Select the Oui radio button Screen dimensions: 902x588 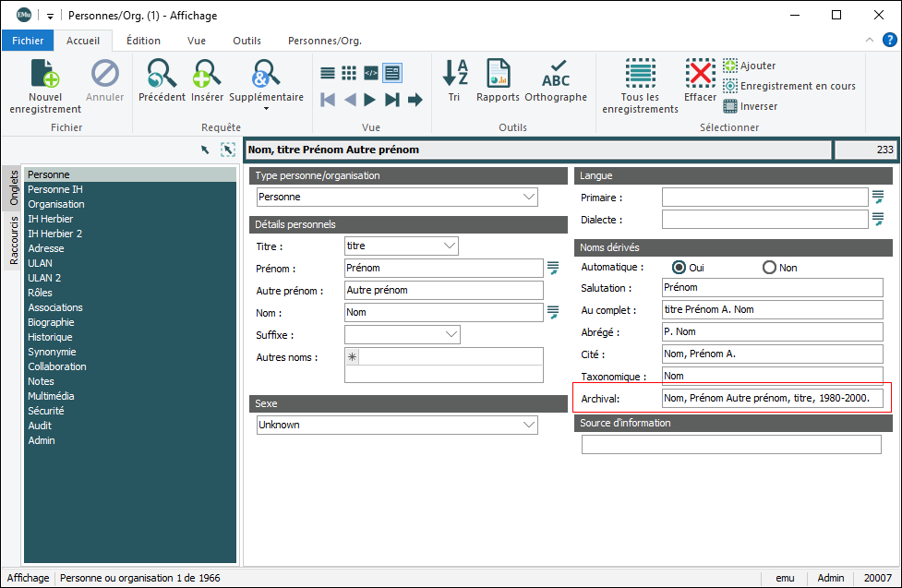(x=680, y=268)
